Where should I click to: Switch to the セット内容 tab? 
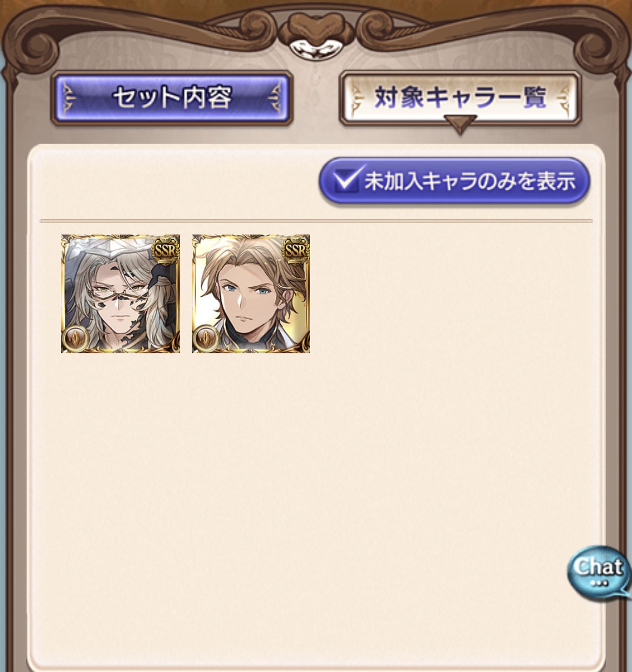coord(172,98)
